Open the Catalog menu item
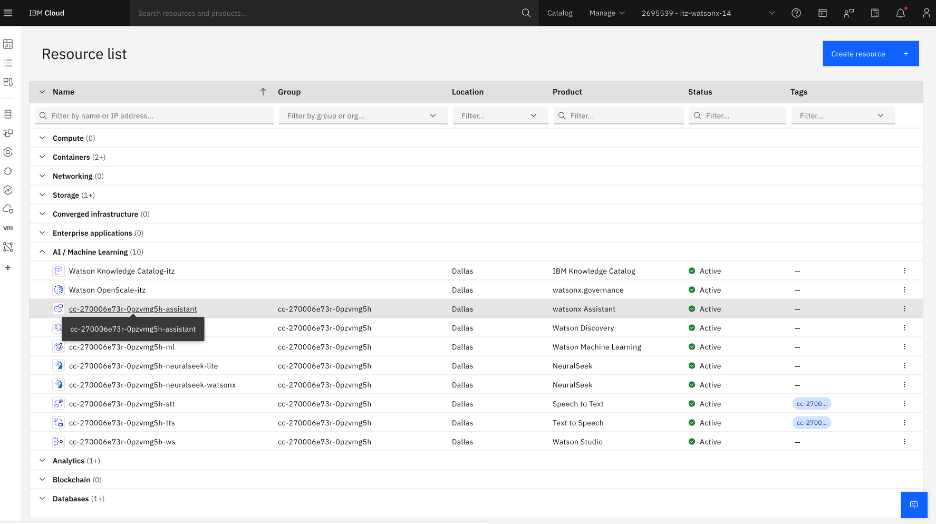The height and width of the screenshot is (524, 936). [560, 13]
